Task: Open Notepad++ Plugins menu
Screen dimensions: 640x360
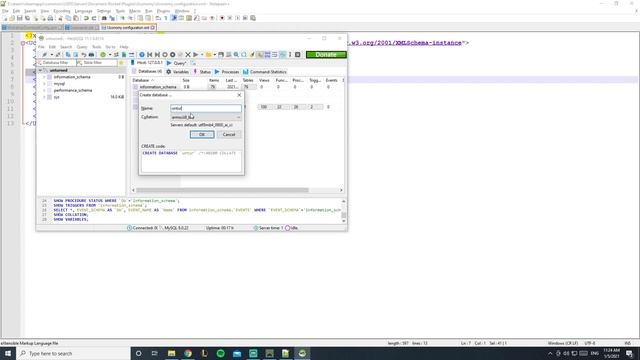Action: (x=163, y=11)
